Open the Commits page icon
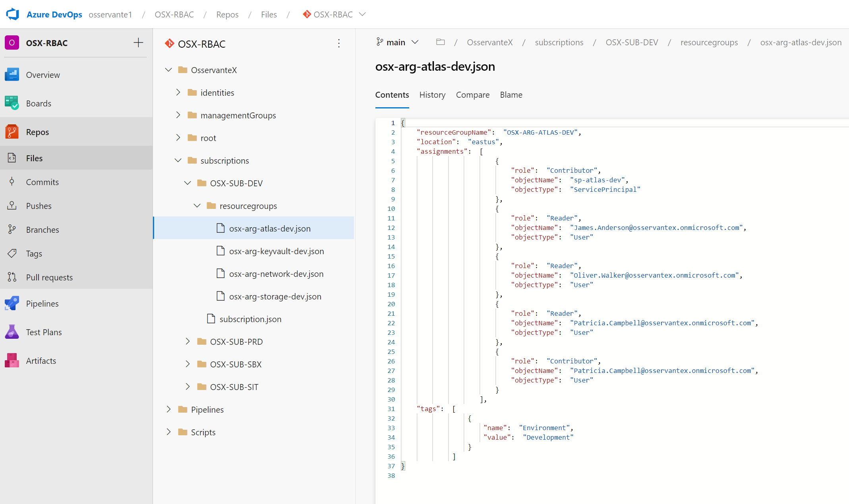 12,182
